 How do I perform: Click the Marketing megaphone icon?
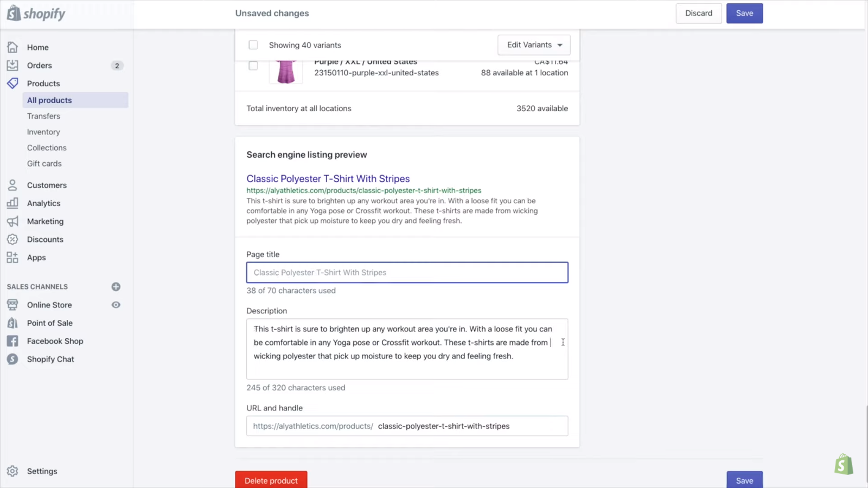point(12,221)
